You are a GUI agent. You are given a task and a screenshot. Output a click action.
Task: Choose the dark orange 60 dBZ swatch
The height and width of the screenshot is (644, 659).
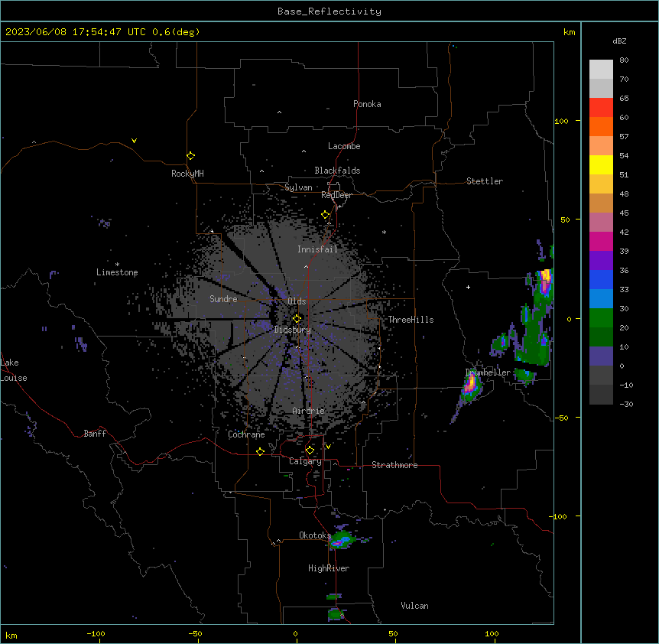coord(601,126)
